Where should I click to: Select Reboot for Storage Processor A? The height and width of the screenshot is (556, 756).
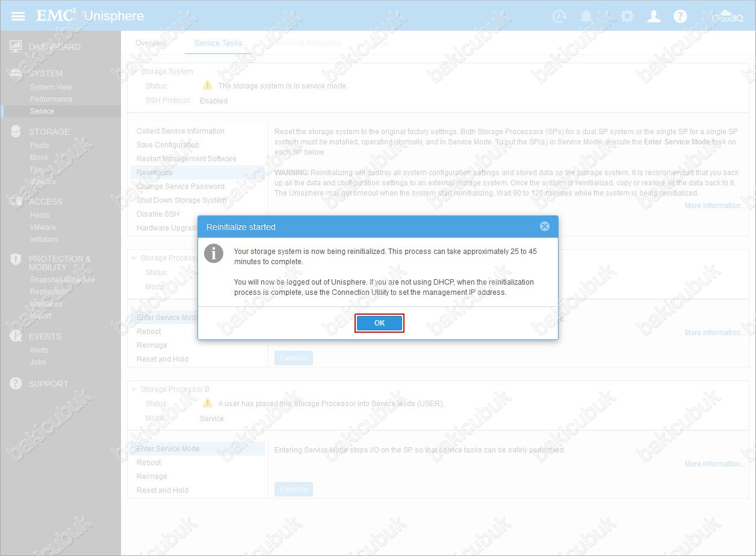click(x=149, y=332)
